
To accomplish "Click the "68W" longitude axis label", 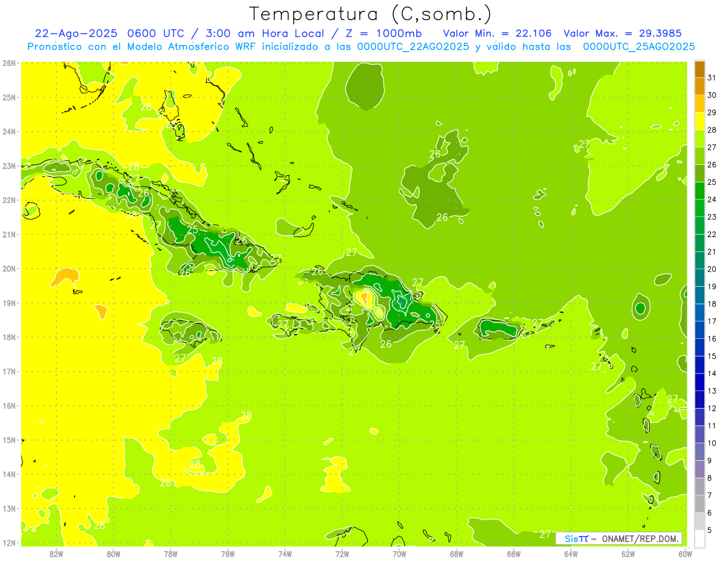I will [x=457, y=554].
